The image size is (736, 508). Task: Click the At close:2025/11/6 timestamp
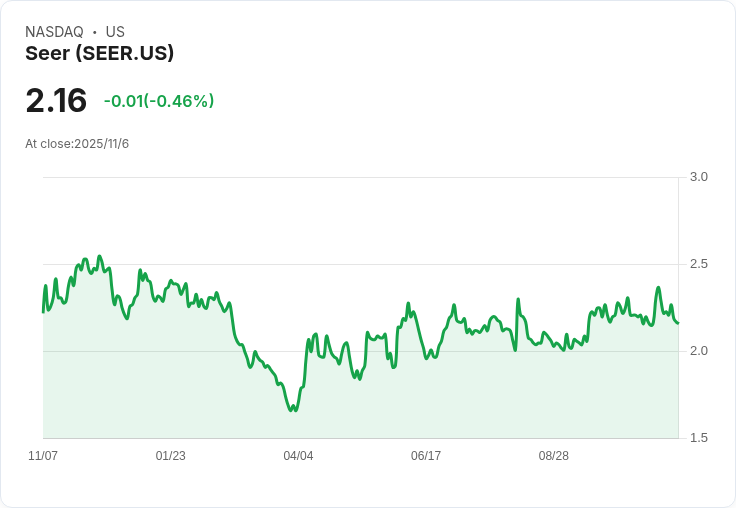coord(77,144)
